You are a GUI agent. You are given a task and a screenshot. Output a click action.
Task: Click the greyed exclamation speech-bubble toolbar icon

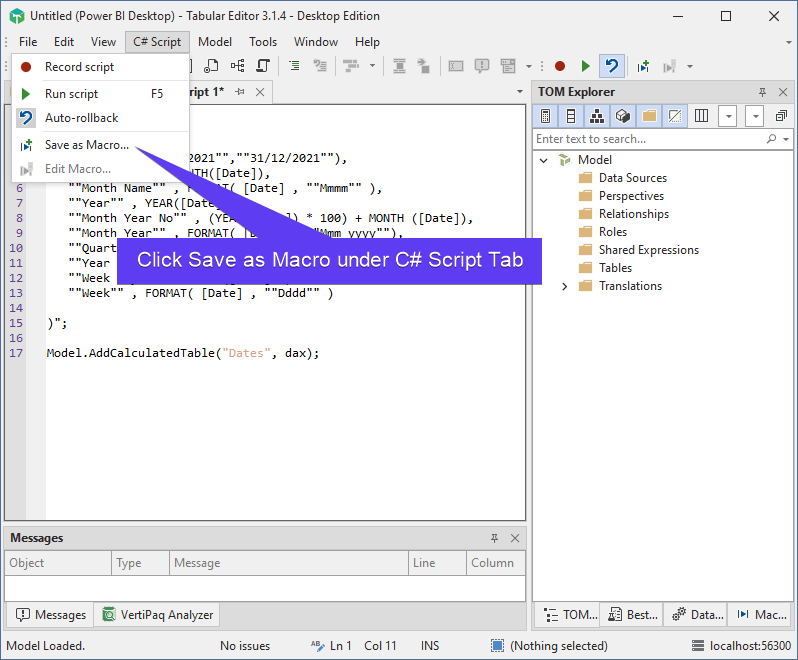[481, 66]
